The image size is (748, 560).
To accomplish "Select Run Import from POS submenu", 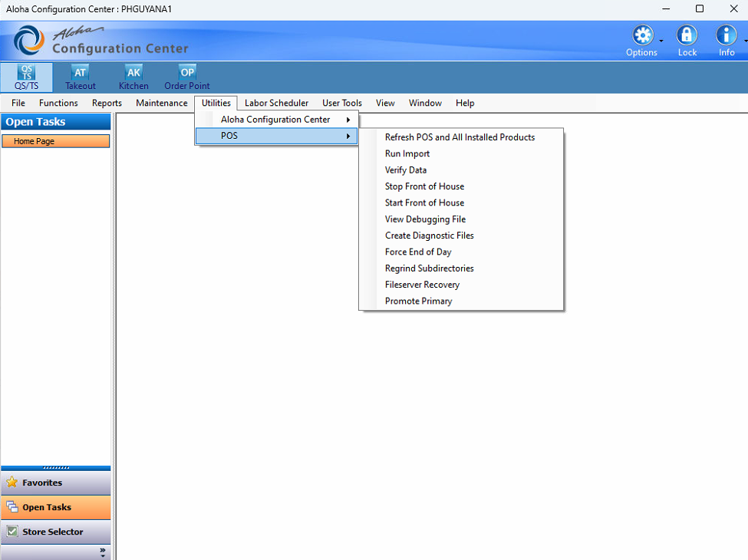I will tap(461, 153).
